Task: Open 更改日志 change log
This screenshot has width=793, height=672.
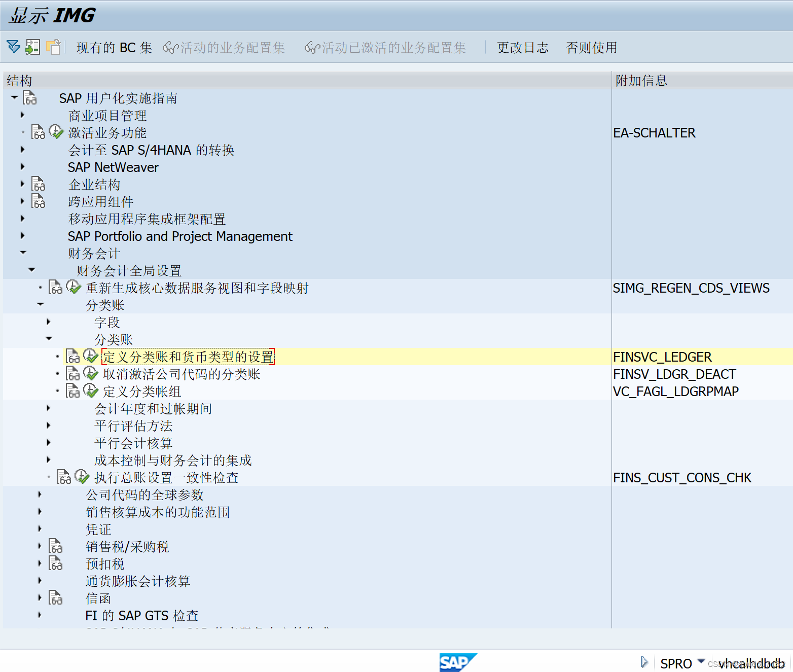Action: point(522,48)
